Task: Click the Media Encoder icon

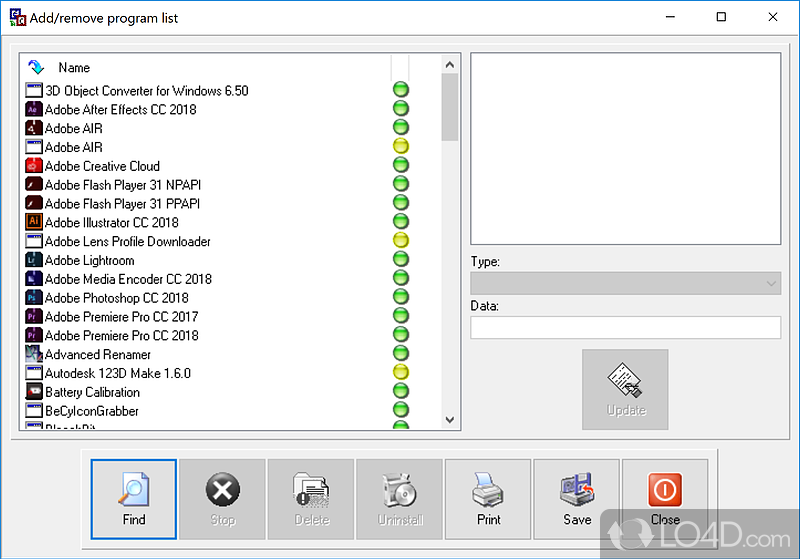Action: point(34,278)
